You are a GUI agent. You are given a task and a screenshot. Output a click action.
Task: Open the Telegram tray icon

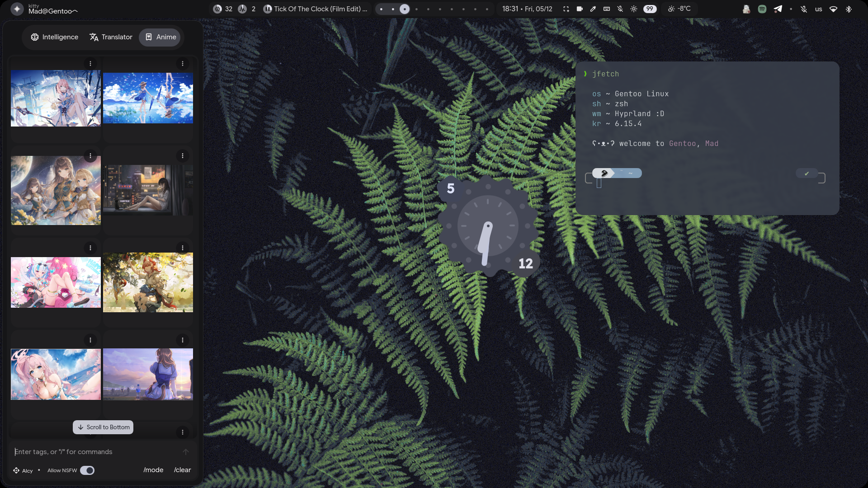click(x=778, y=9)
